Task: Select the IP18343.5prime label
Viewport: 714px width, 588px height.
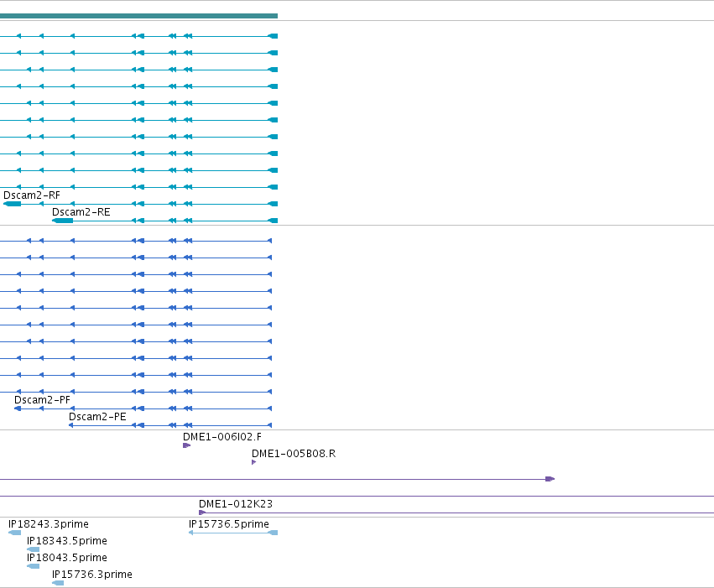Action: (67, 541)
